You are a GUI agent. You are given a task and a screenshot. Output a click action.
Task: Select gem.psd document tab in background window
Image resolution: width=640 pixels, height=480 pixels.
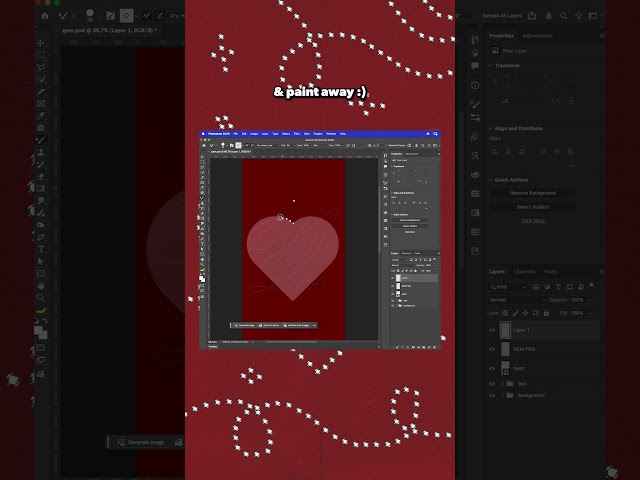(109, 30)
